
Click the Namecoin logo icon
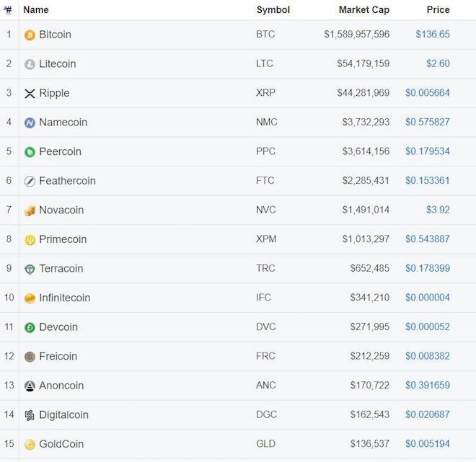click(30, 123)
